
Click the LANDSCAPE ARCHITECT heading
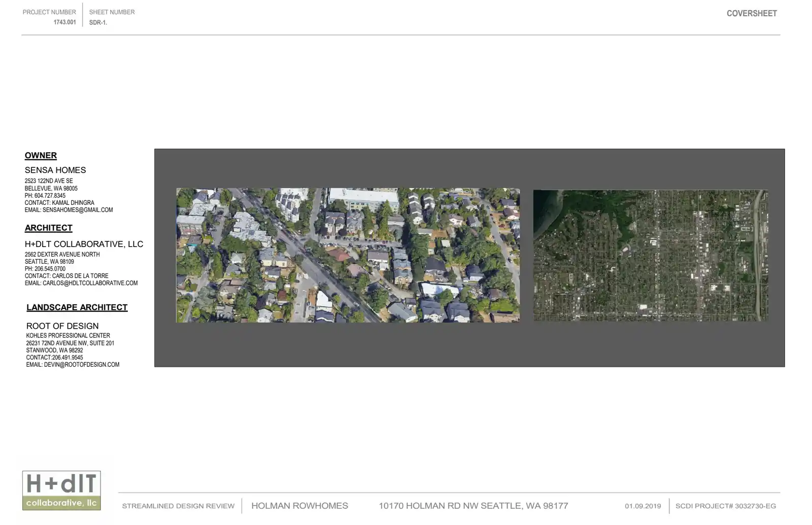[77, 307]
